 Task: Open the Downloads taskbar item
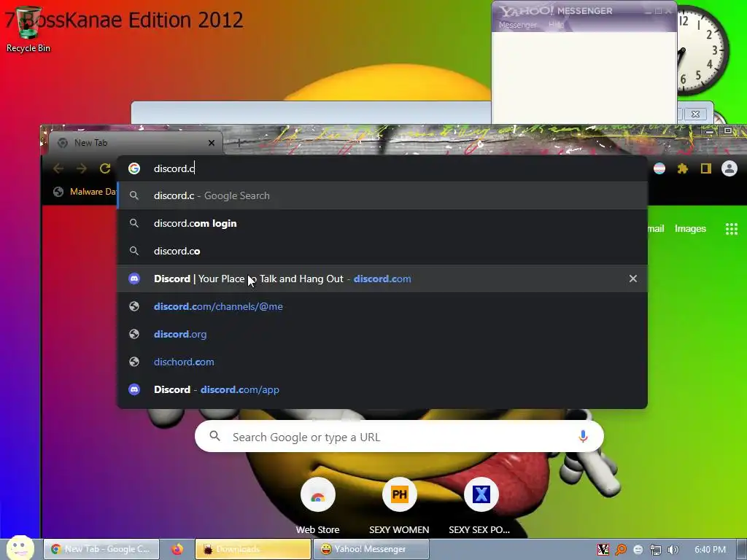(x=253, y=549)
